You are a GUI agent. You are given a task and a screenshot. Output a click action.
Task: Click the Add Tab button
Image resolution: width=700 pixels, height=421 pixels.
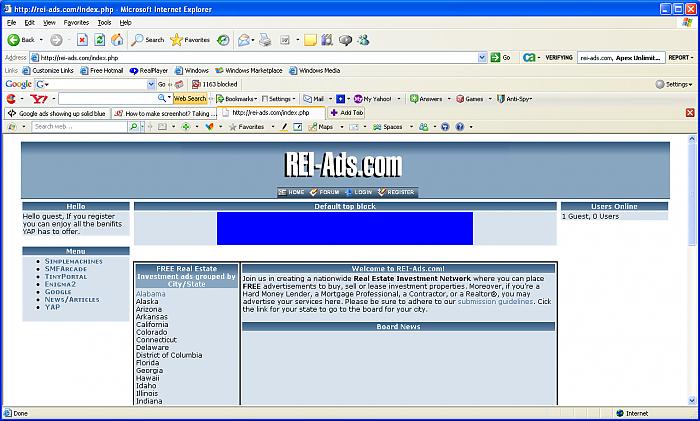pyautogui.click(x=346, y=113)
